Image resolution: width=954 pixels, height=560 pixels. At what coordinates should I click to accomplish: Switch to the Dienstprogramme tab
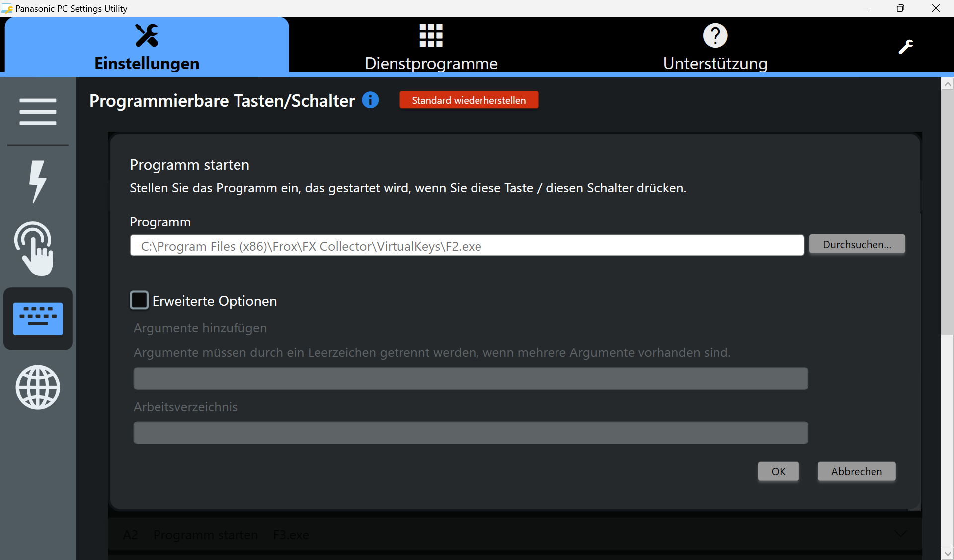pyautogui.click(x=431, y=47)
